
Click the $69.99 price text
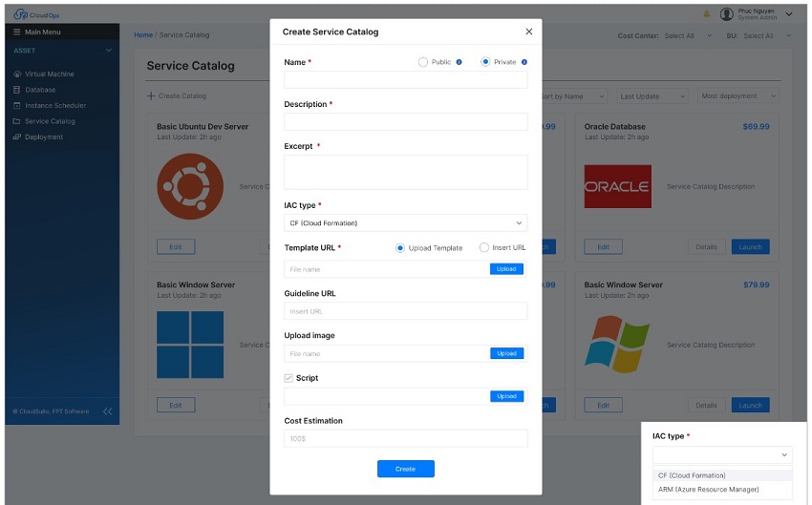tap(756, 126)
